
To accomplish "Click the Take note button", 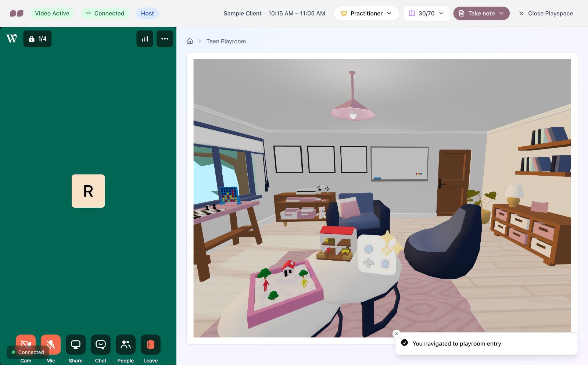I will click(x=481, y=13).
